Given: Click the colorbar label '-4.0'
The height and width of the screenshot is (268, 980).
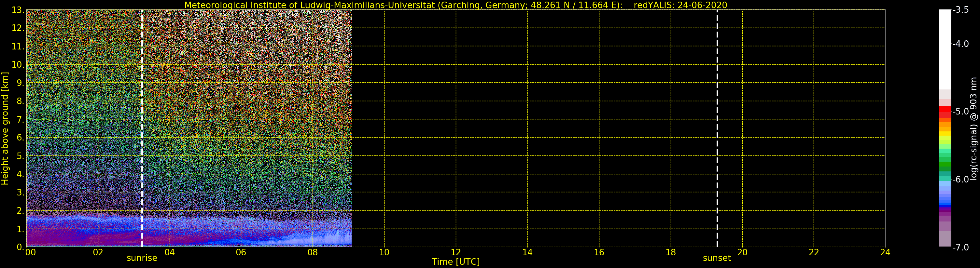Looking at the screenshot, I should (x=960, y=44).
